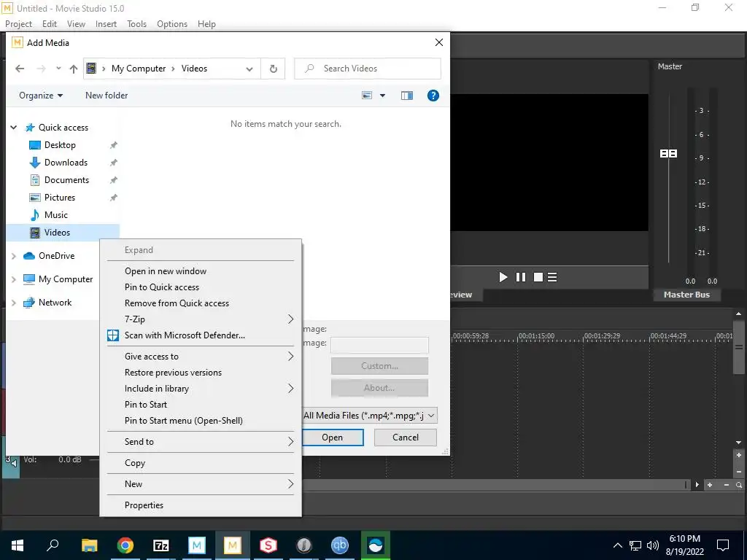747x560 pixels.
Task: Click the 00:01:15:00 timeline ruler mark
Action: pyautogui.click(x=536, y=336)
